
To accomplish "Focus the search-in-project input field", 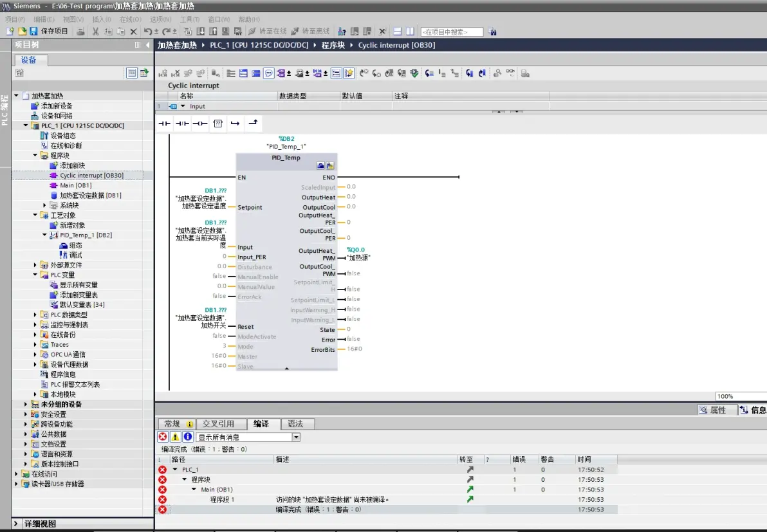I will pos(452,32).
